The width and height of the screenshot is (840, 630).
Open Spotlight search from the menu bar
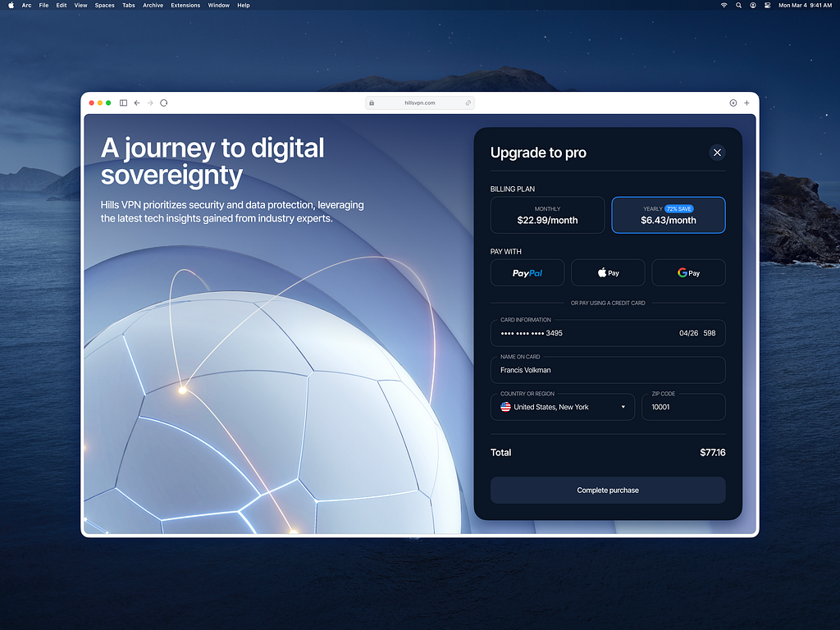tap(738, 5)
